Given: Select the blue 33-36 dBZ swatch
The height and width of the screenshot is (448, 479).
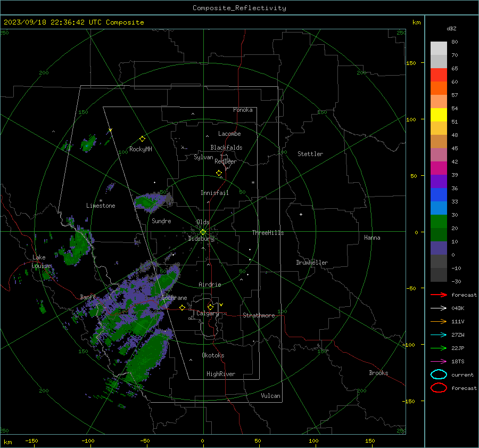Looking at the screenshot, I should [x=439, y=195].
